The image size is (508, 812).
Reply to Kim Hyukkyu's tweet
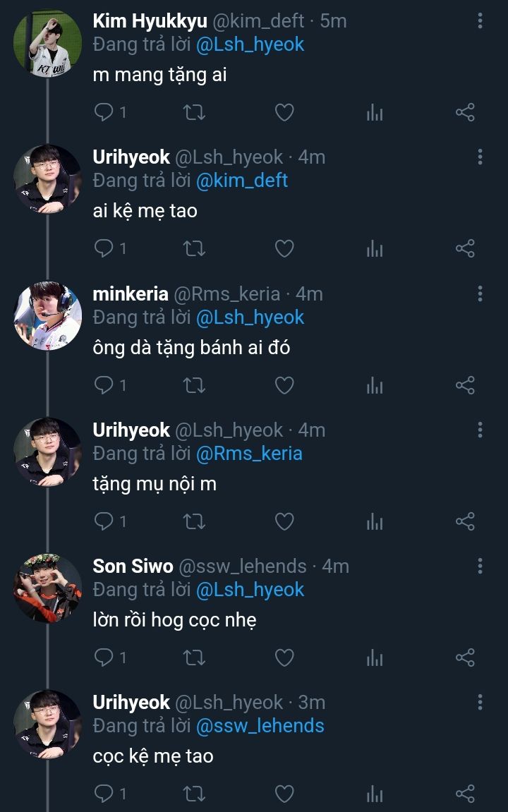coord(104,112)
